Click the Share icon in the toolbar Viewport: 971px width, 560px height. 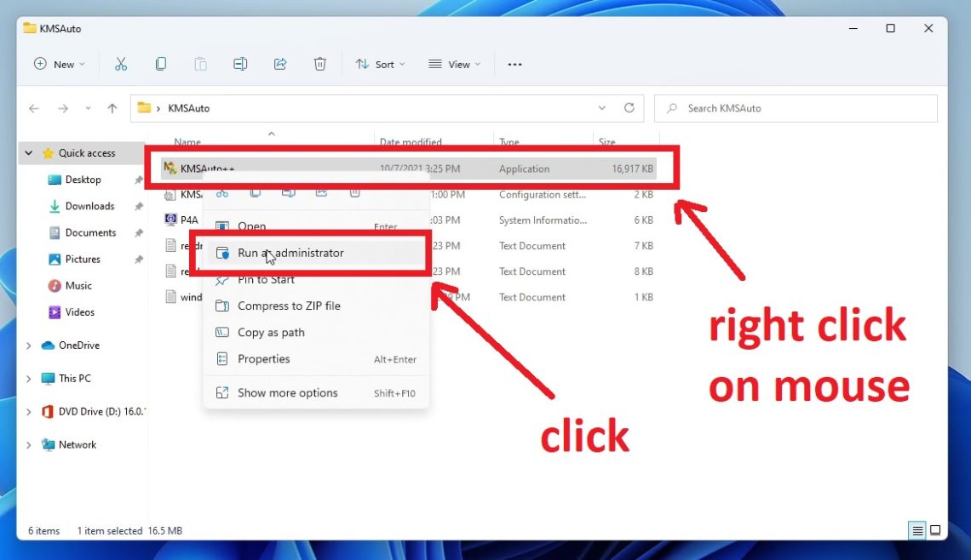click(280, 64)
